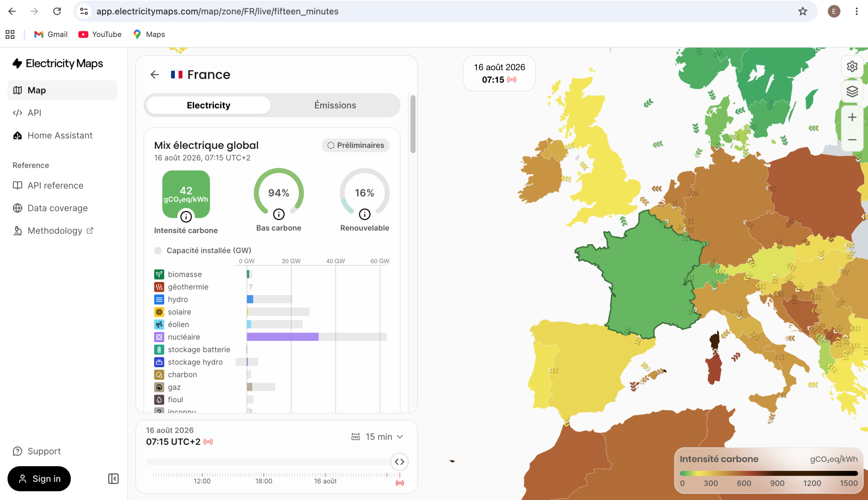Toggle Capacité installée (GW) switch
The height and width of the screenshot is (500, 868).
point(158,251)
